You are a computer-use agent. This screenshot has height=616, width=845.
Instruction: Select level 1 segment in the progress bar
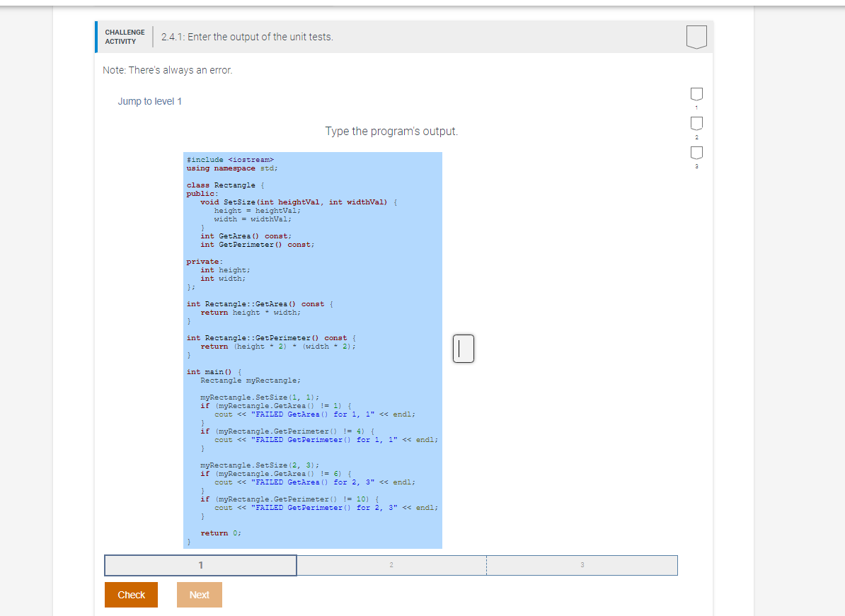point(200,565)
